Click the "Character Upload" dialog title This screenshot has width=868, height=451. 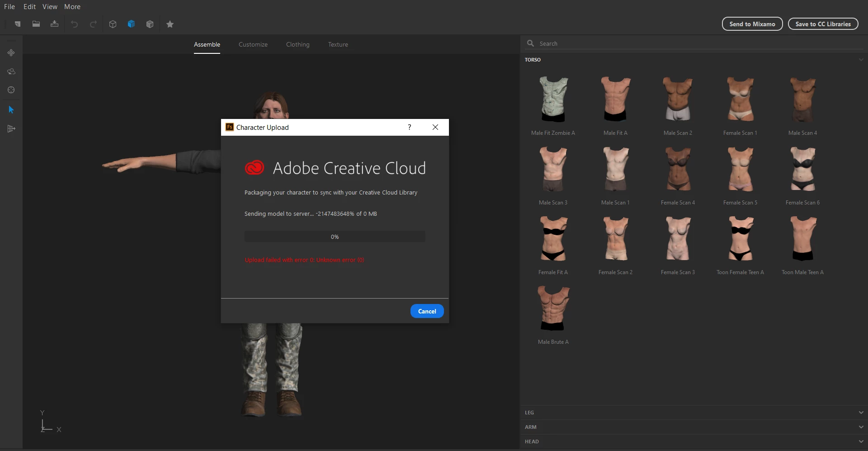coord(263,128)
